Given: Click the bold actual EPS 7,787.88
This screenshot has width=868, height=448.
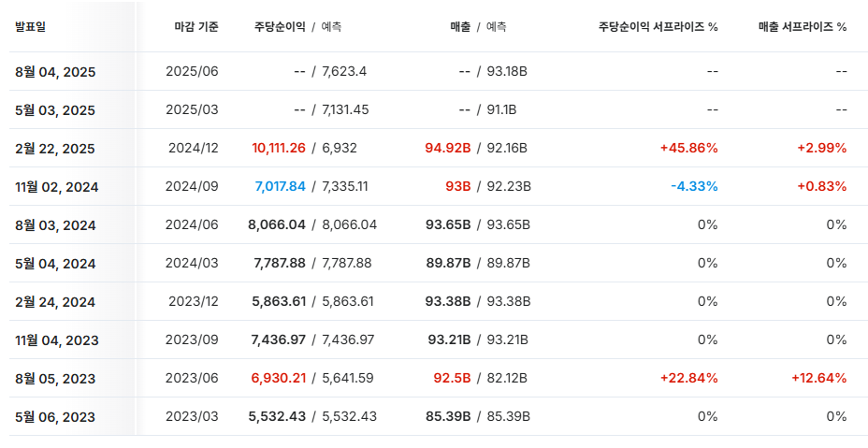Looking at the screenshot, I should (x=280, y=263).
